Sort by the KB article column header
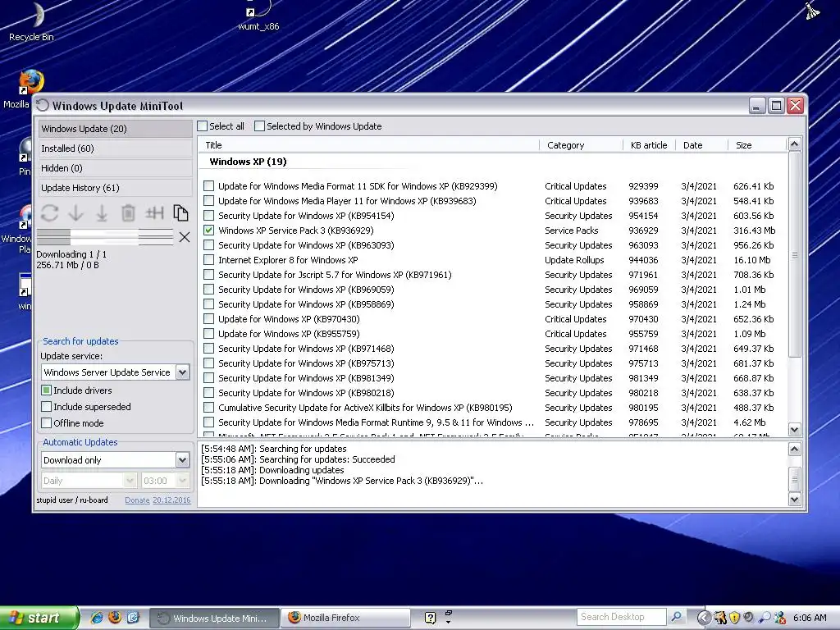840x630 pixels. tap(649, 145)
